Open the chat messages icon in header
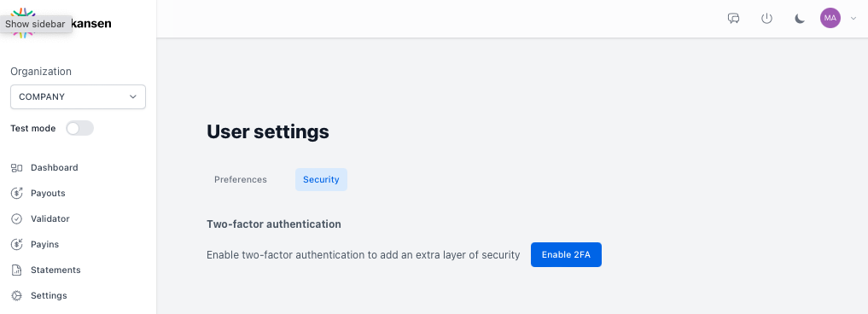 (733, 18)
